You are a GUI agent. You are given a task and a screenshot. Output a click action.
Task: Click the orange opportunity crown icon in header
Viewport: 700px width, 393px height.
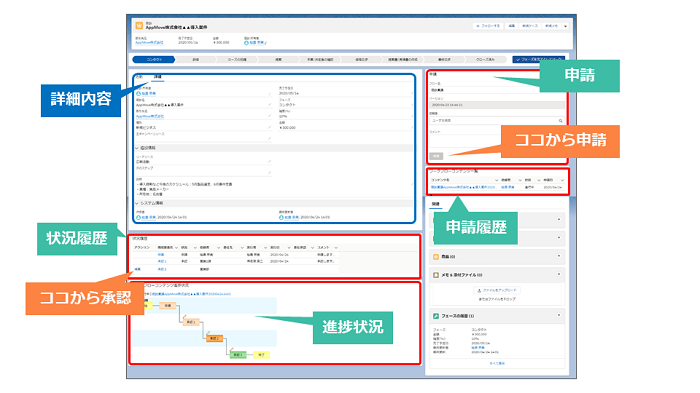pos(139,26)
